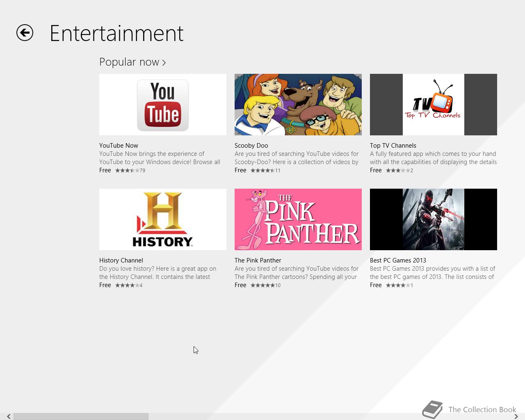Select The Pink Panther title
This screenshot has width=525, height=420.
click(258, 260)
